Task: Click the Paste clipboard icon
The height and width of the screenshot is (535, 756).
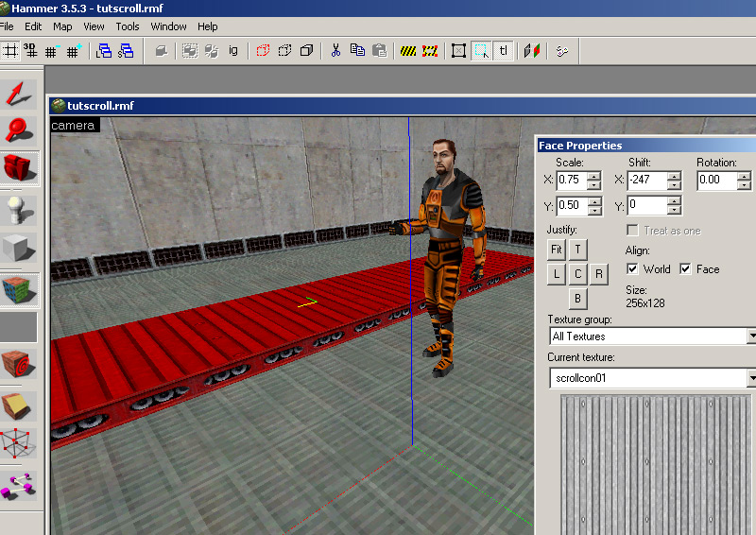Action: pyautogui.click(x=380, y=51)
